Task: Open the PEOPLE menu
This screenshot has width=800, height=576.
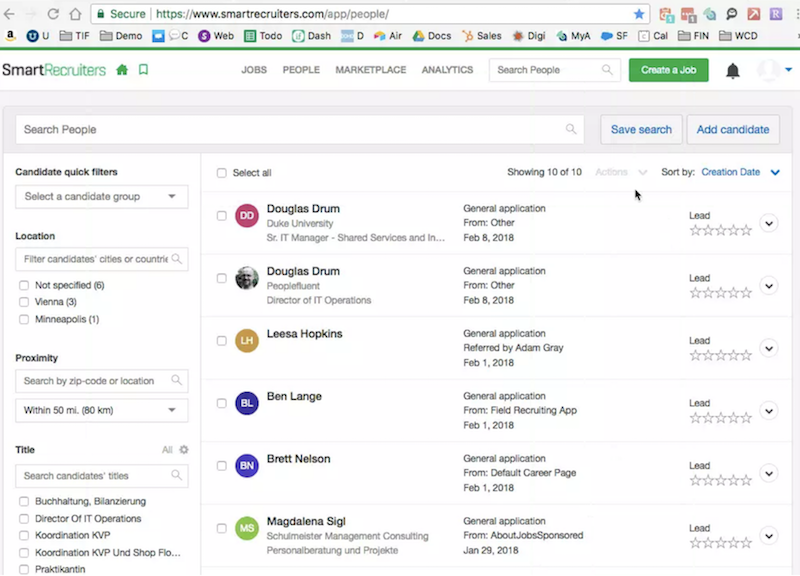Action: click(x=301, y=70)
